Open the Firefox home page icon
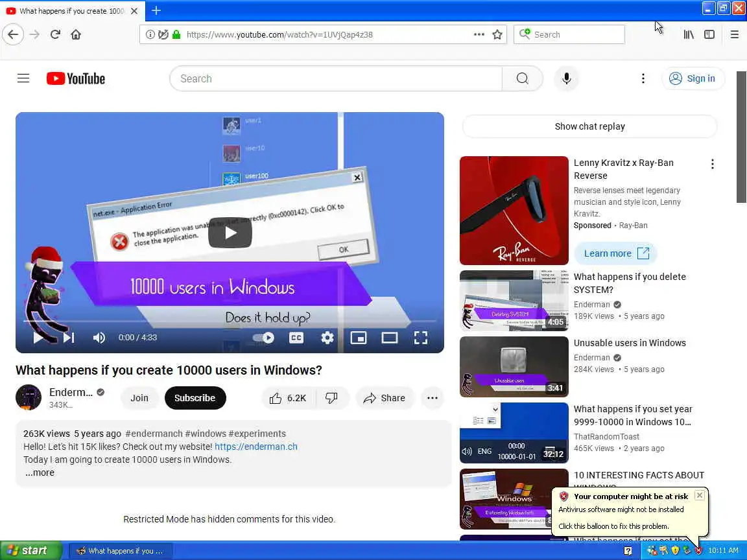Screen dimensions: 747x560 point(76,34)
